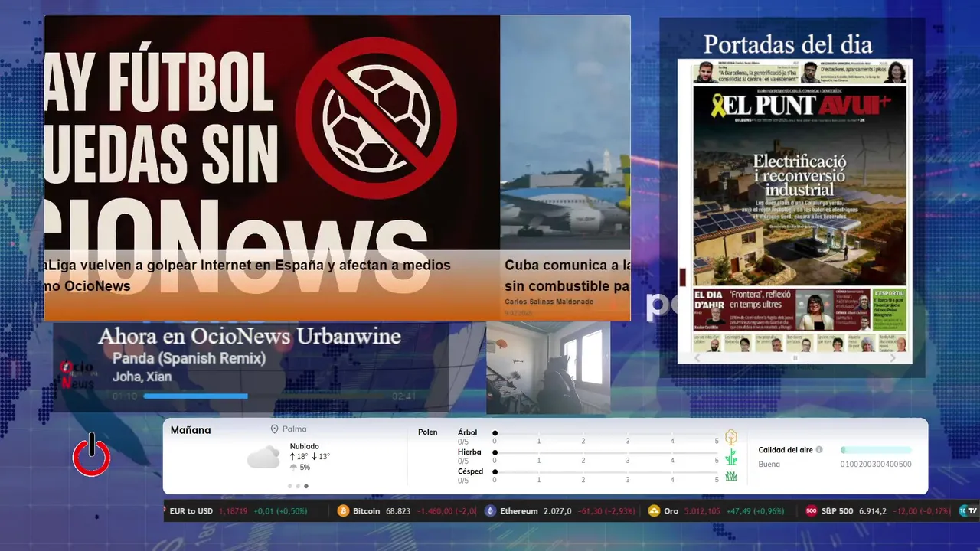Click the Buena air quality rating

[769, 465]
